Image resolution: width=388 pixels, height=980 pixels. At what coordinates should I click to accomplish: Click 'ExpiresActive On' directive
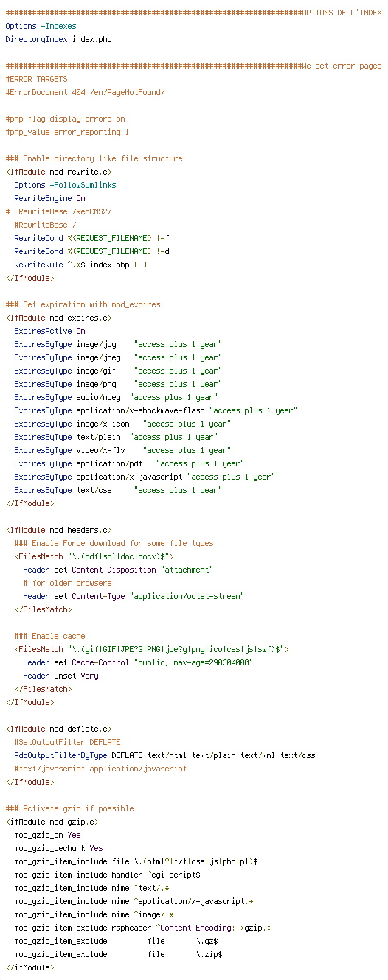pos(49,331)
